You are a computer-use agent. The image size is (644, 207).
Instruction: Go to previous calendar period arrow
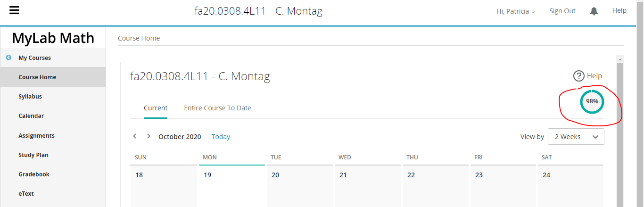click(x=135, y=136)
